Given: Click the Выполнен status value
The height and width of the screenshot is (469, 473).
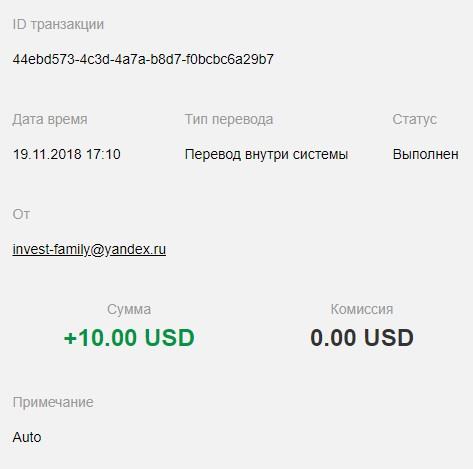Looking at the screenshot, I should (425, 154).
